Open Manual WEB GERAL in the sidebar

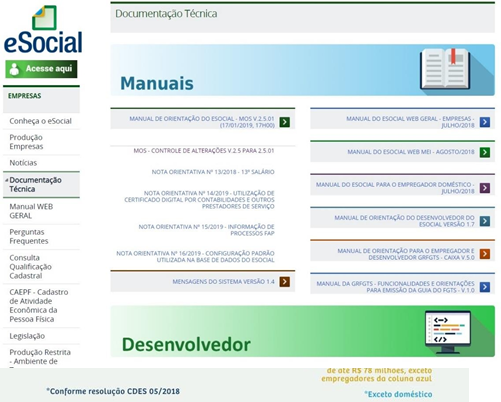(31, 211)
